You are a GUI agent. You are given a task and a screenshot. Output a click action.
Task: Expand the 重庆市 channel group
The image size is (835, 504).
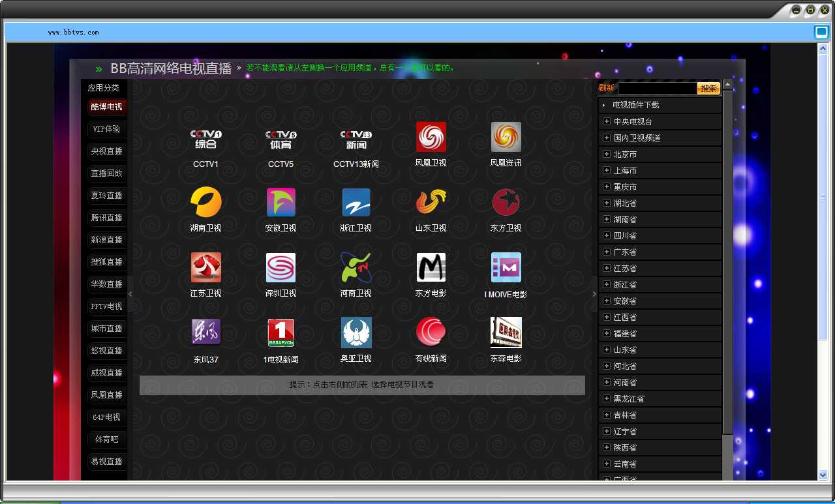coord(660,186)
